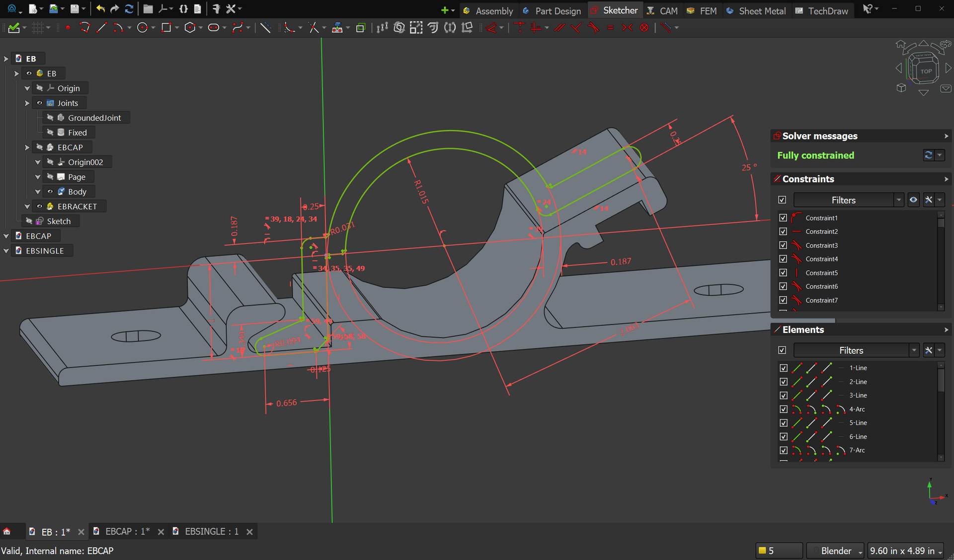954x560 pixels.
Task: Click the create point tool
Action: click(68, 28)
